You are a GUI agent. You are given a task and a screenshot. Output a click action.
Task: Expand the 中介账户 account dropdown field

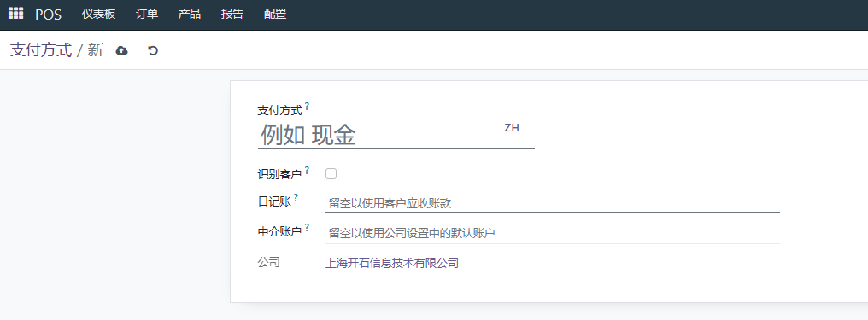pos(553,233)
